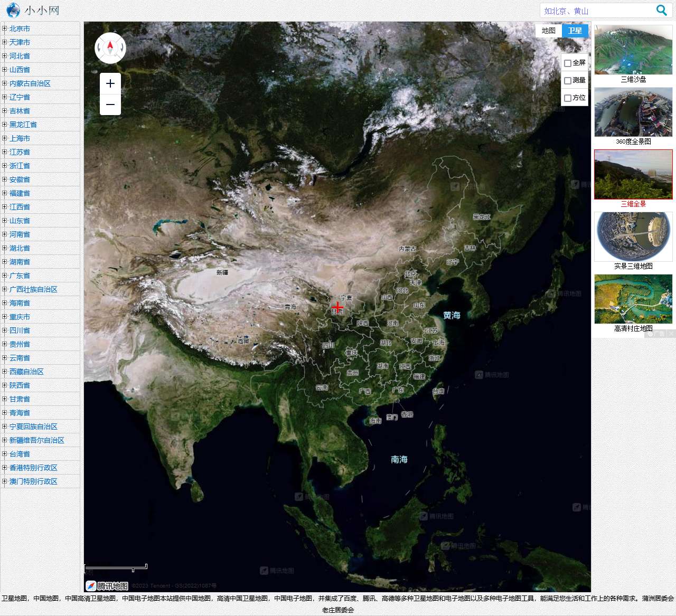Open the 浙江省 link
The height and width of the screenshot is (616, 676).
point(20,166)
